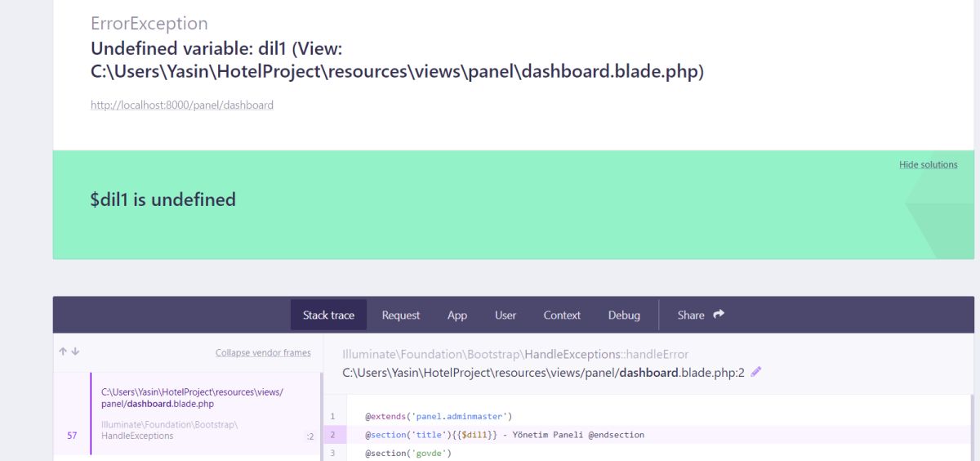Open the App tab
The height and width of the screenshot is (461, 980).
tap(457, 315)
